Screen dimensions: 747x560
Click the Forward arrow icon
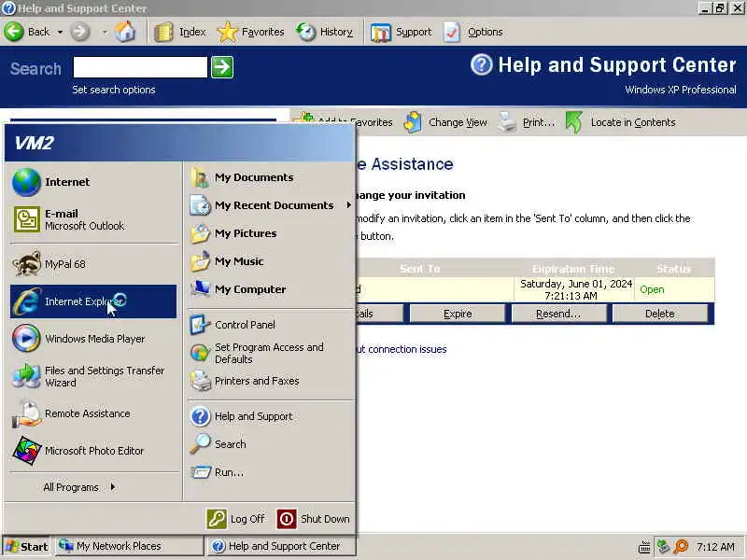pyautogui.click(x=80, y=32)
